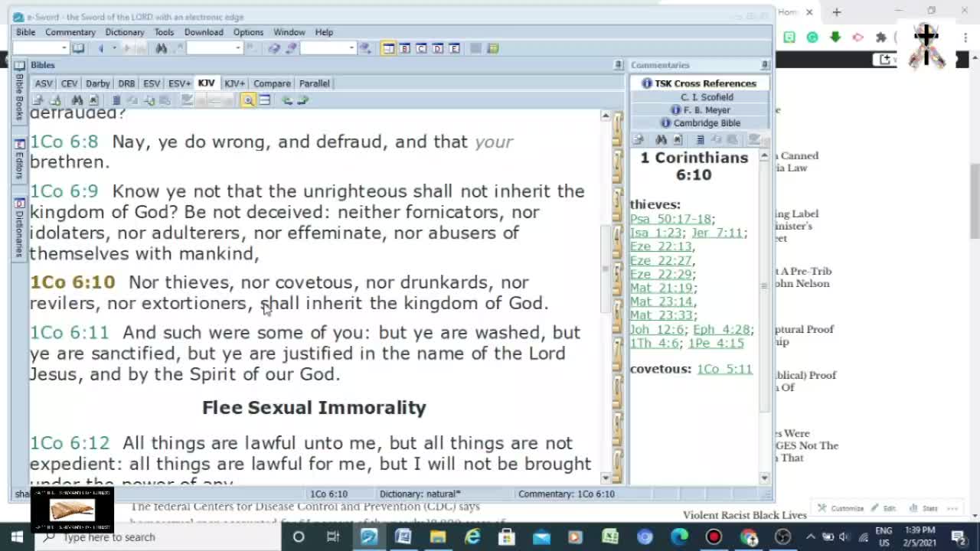980x551 pixels.
Task: Open the Bible Books side panel
Action: [x=20, y=92]
